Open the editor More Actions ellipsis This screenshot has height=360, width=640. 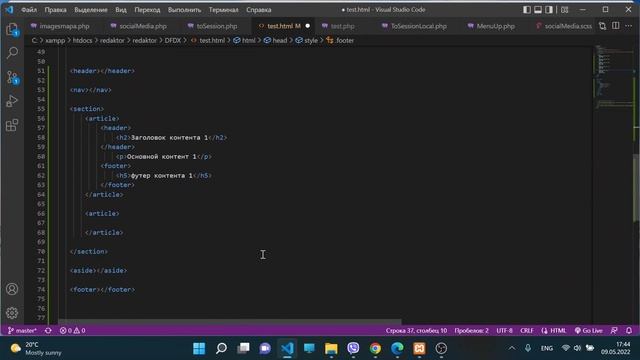click(x=629, y=26)
